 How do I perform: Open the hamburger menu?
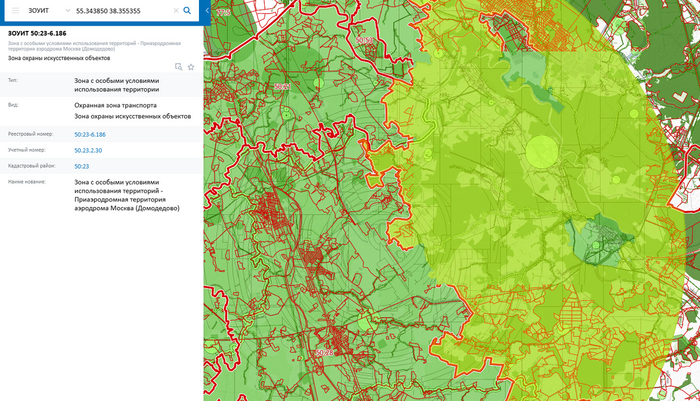15,10
